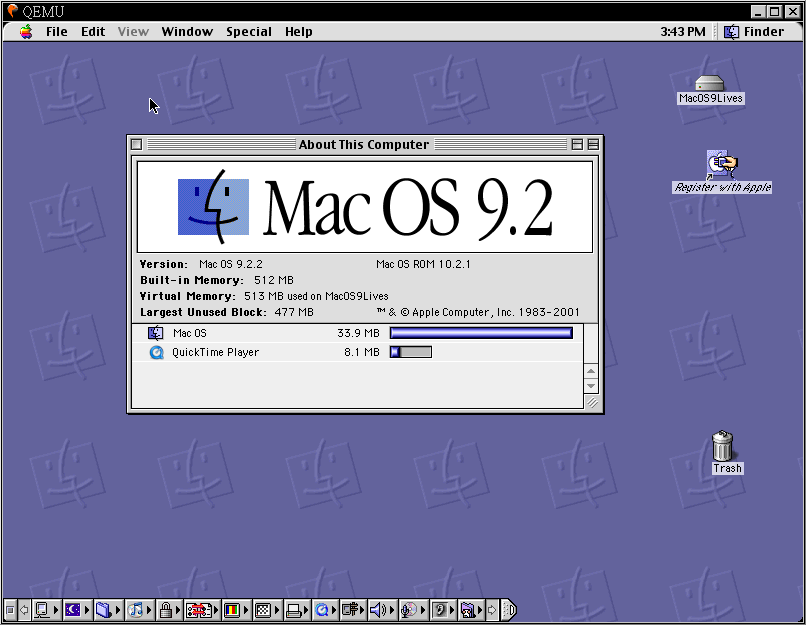This screenshot has height=625, width=806.
Task: Click the Mac OS 9.2 logo banner
Action: coord(365,207)
